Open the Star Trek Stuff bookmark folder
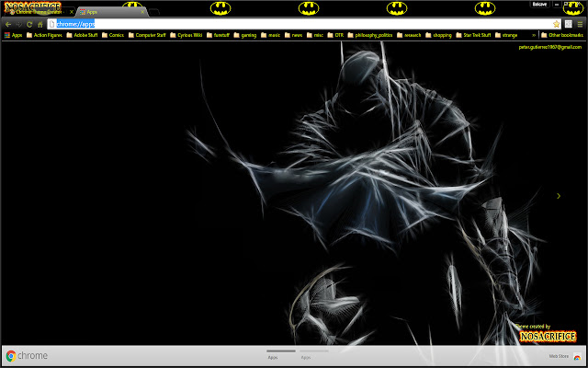Screen dimensions: 588x368 point(473,35)
